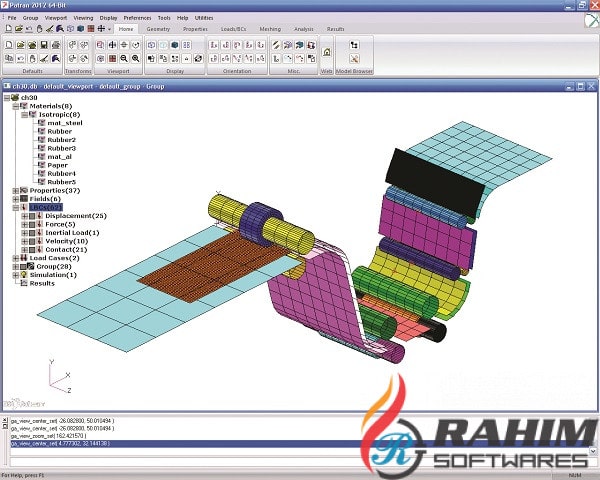Click the four-panel icon in Display group

pos(187,45)
